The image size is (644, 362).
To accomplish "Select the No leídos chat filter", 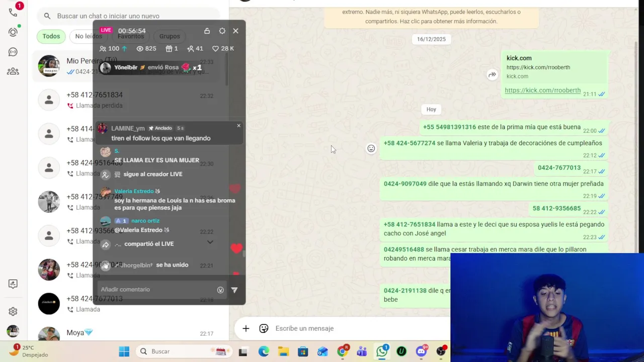I will coord(89,36).
